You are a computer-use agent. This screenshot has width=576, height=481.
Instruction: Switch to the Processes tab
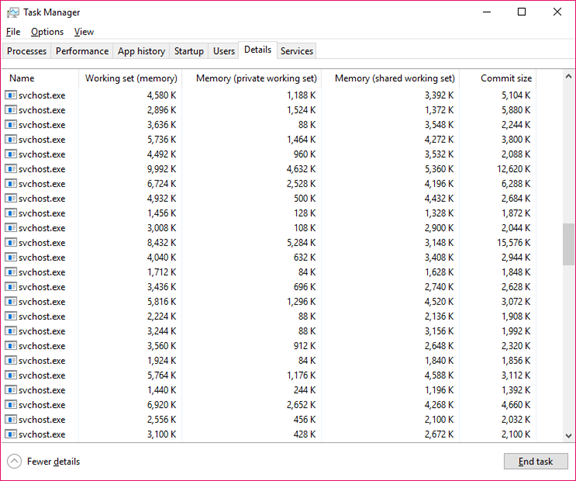[x=26, y=51]
